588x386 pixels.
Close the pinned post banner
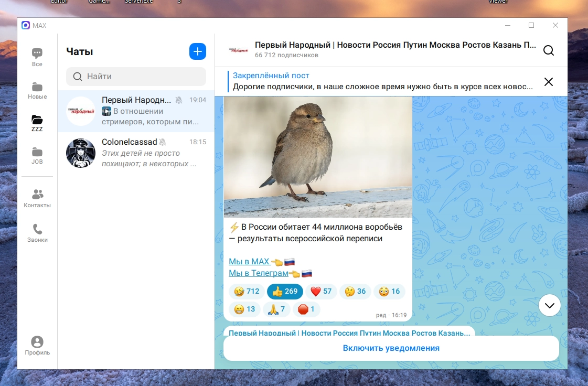point(549,82)
